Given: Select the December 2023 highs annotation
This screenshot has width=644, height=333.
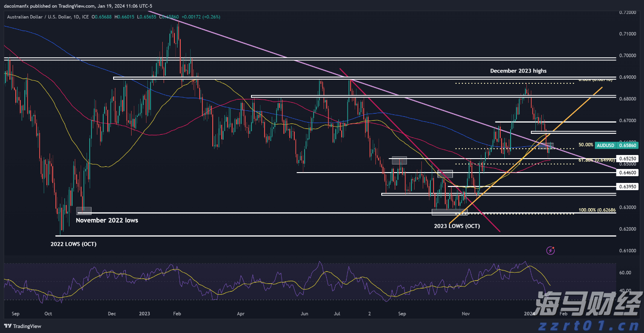Looking at the screenshot, I should coord(518,71).
